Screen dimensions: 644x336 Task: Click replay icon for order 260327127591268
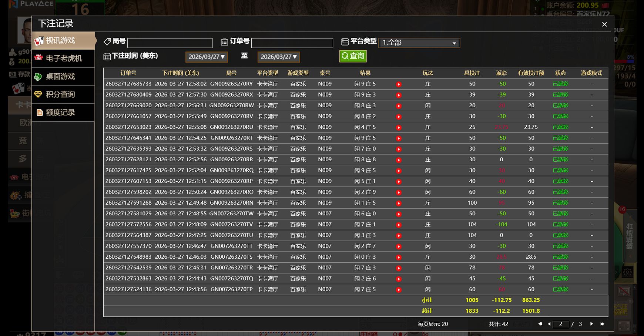click(399, 203)
